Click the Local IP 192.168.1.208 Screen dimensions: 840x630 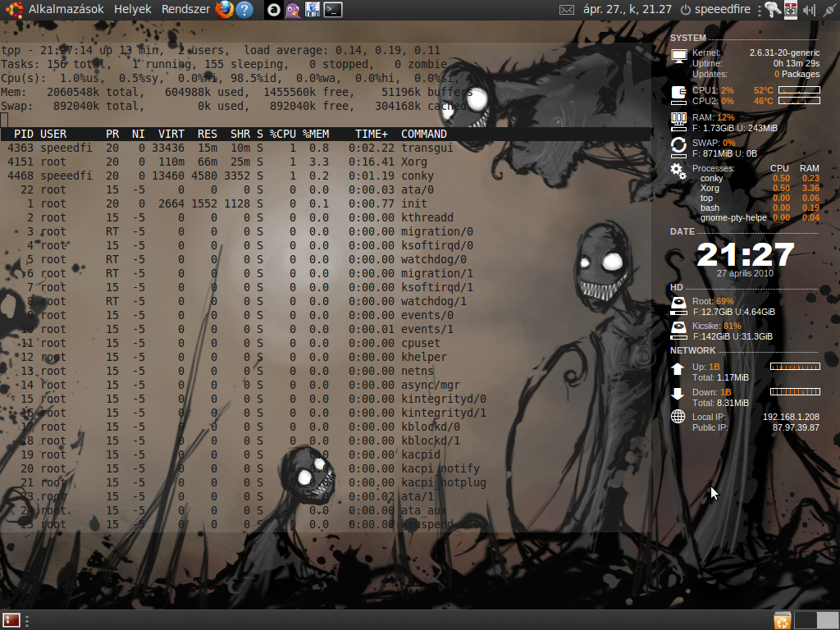(791, 417)
